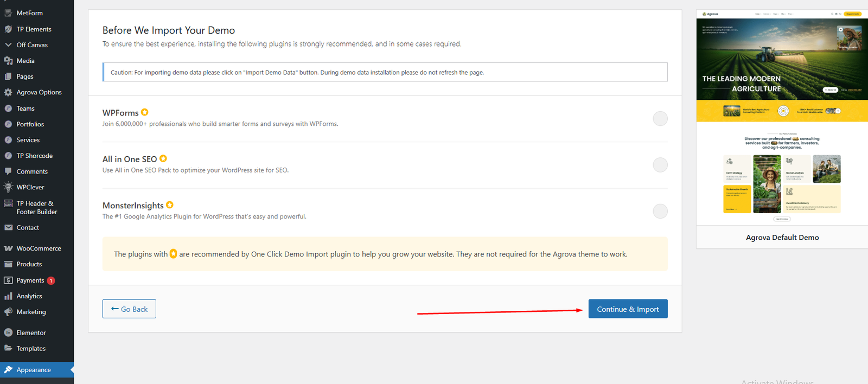Click the star badge next to WPForms

pyautogui.click(x=145, y=112)
